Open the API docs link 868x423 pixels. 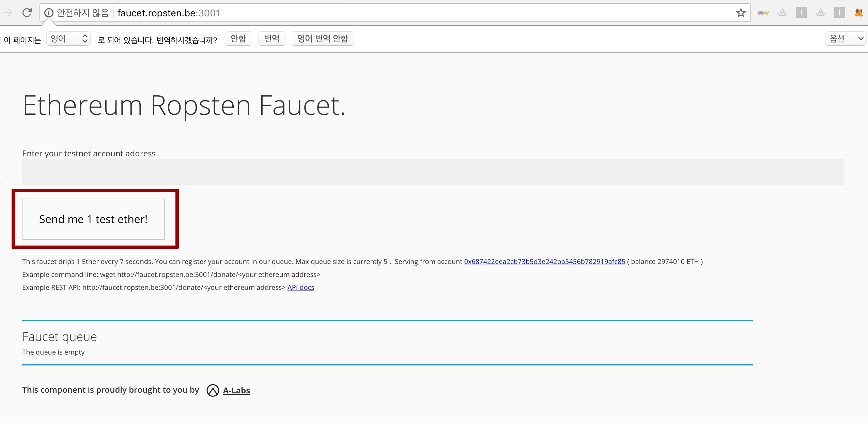point(301,287)
